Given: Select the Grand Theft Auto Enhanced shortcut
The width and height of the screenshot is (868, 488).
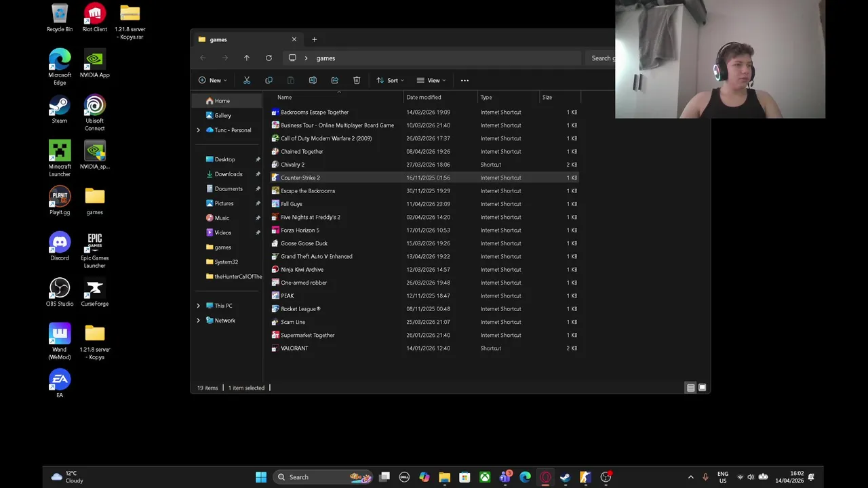Looking at the screenshot, I should pyautogui.click(x=425, y=256).
